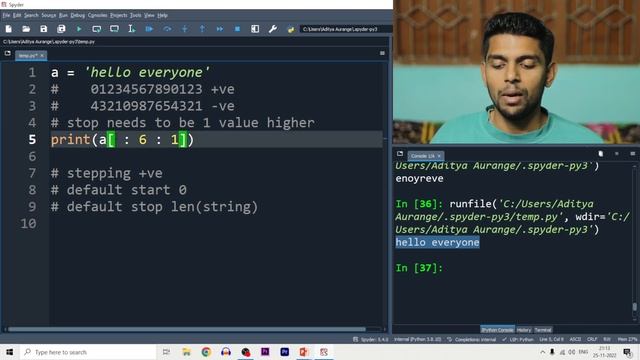The image size is (640, 360).
Task: Save the current file
Action: coord(44,29)
